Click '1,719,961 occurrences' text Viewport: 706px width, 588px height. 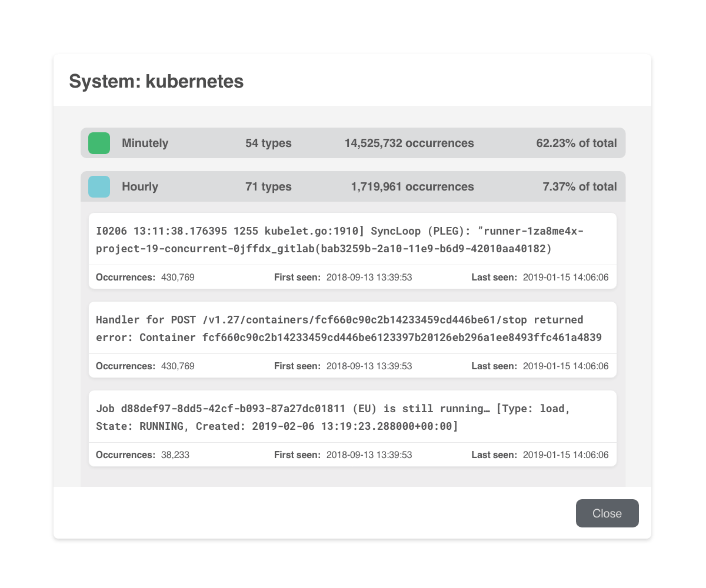(x=412, y=186)
